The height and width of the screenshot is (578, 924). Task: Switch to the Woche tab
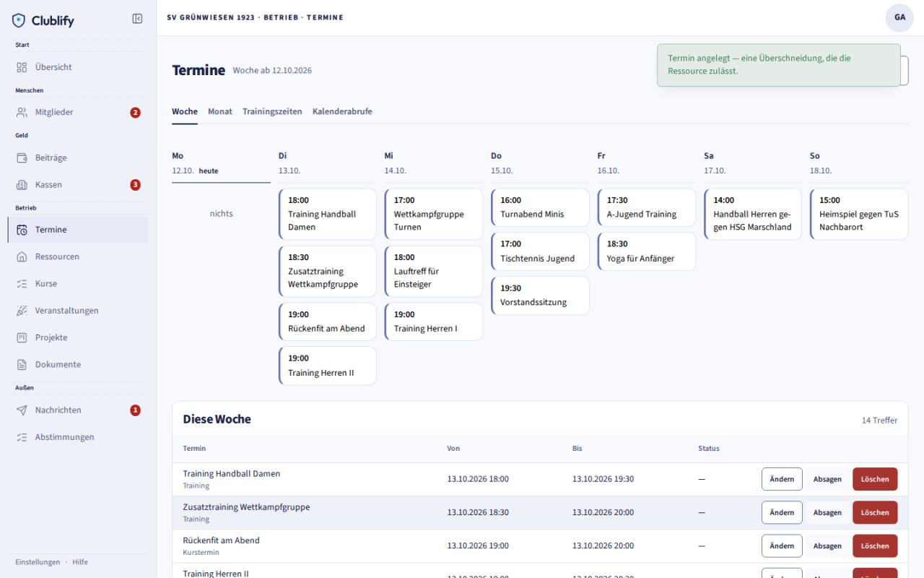point(185,111)
